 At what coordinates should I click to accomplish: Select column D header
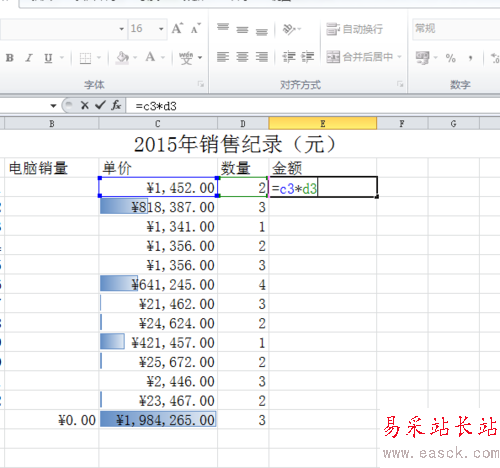pos(243,124)
